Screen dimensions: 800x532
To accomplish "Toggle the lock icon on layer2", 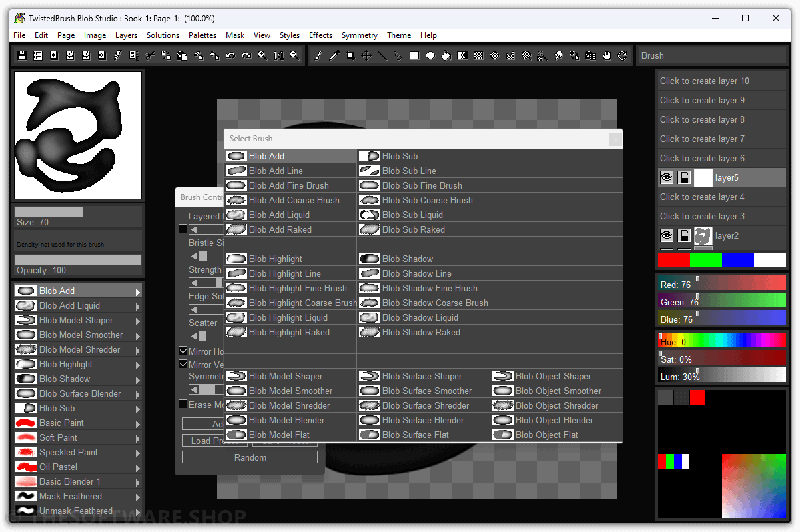I will pos(684,235).
